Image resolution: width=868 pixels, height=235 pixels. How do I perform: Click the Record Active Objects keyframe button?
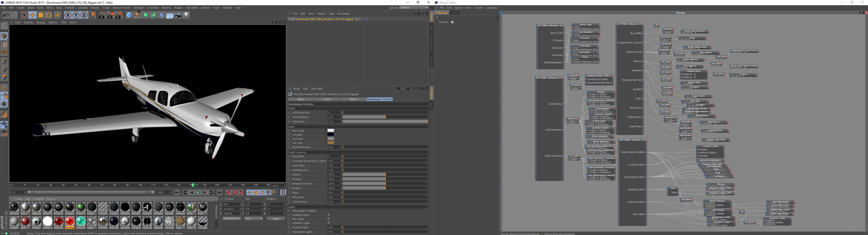(228, 192)
